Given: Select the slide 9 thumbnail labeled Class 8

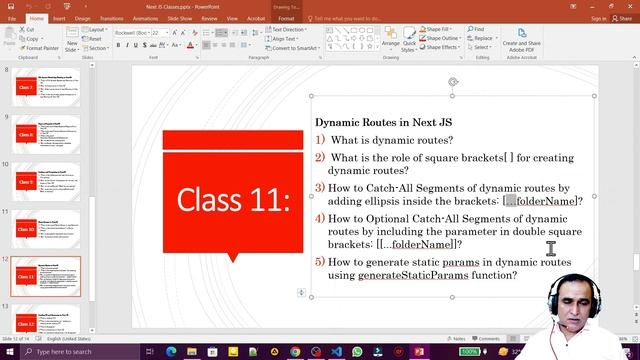Looking at the screenshot, I should click(46, 134).
